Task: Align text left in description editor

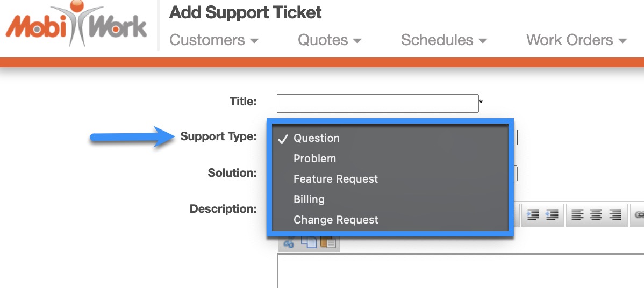Action: coord(577,214)
